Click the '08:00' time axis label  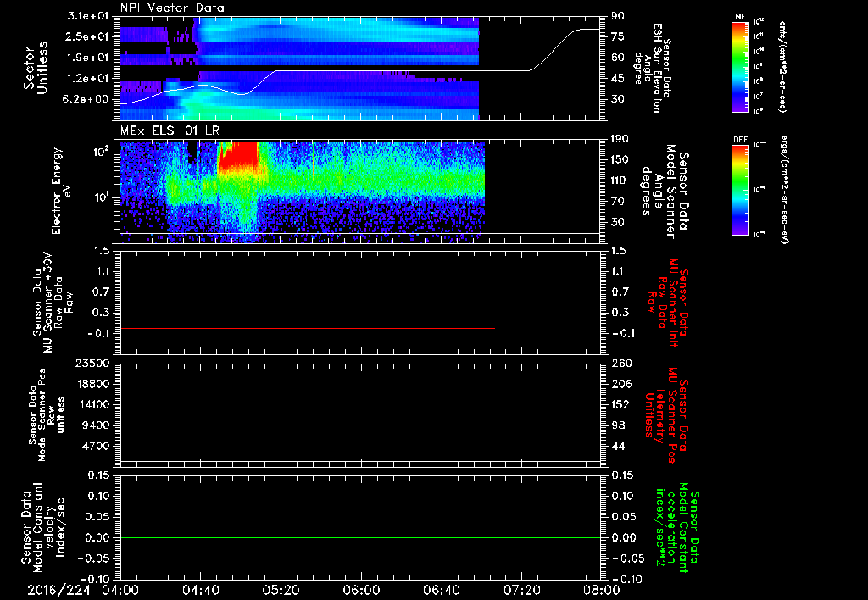coord(602,590)
